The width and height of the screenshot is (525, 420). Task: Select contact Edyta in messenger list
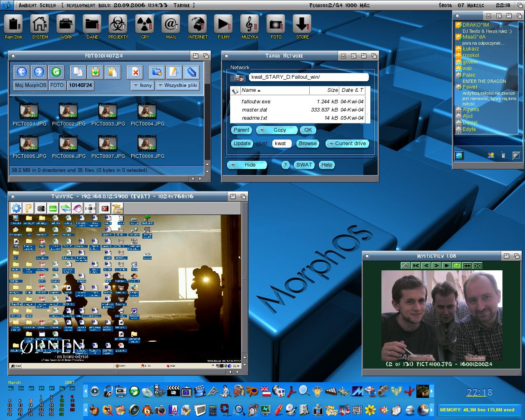tap(469, 129)
